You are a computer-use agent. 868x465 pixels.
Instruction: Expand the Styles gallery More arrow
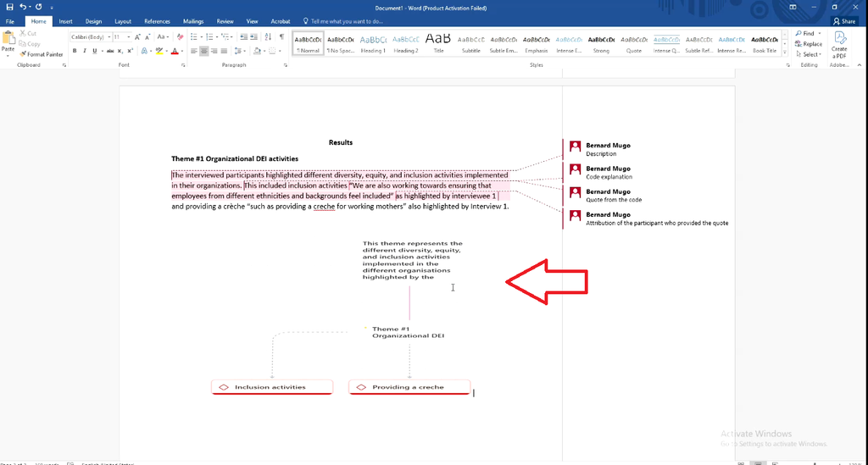(785, 52)
